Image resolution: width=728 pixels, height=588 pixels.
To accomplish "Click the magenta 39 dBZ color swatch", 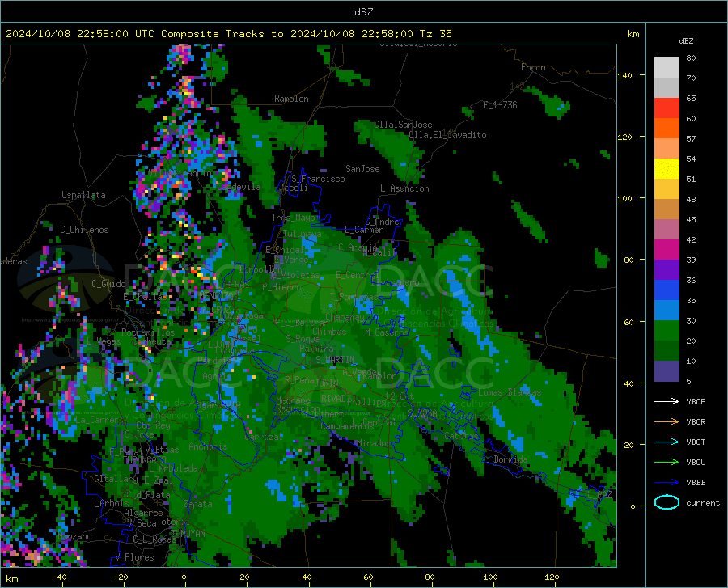I will [x=667, y=250].
